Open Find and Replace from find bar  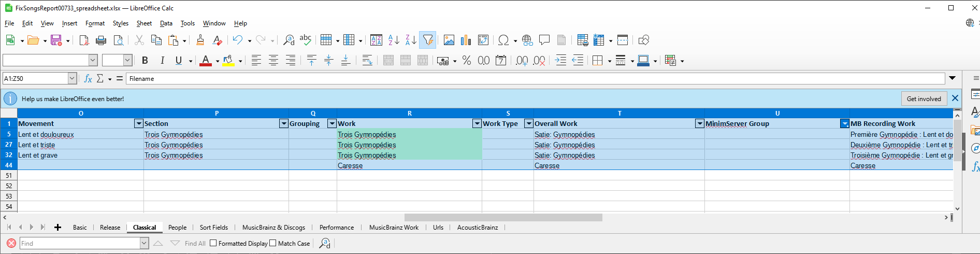325,243
